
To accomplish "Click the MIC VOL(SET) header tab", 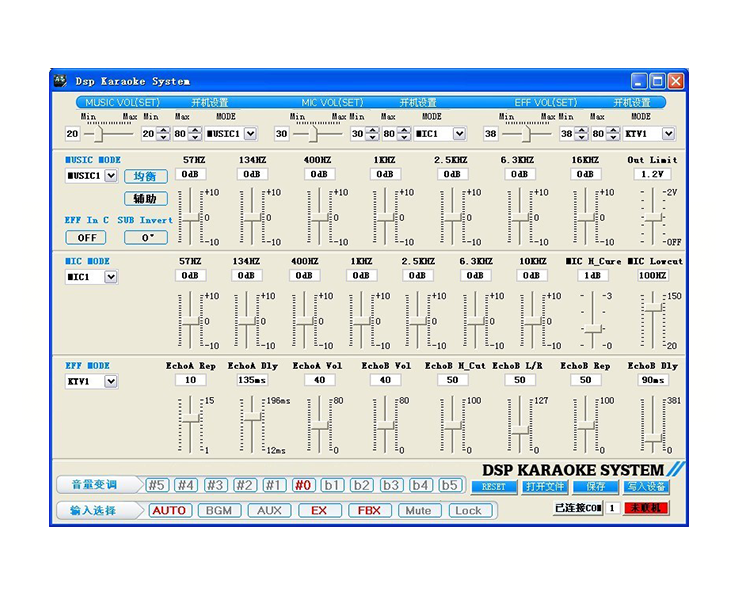I will (x=332, y=103).
